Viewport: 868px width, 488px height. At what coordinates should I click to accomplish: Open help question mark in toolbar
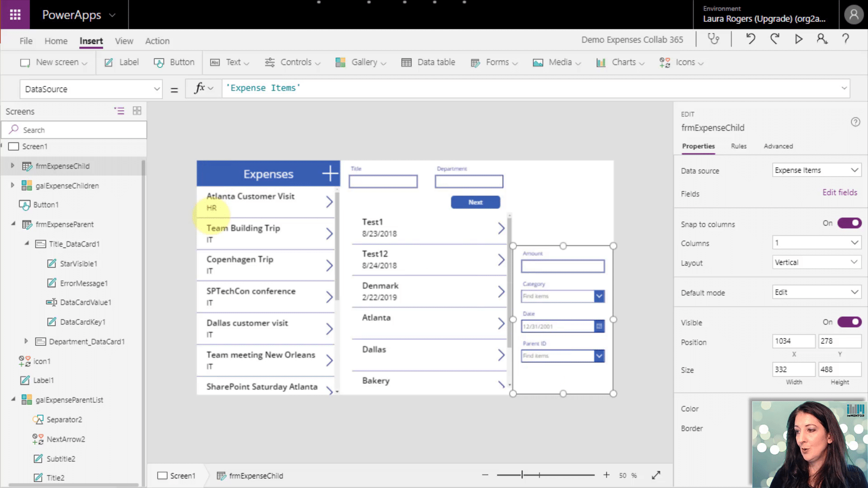click(x=845, y=39)
